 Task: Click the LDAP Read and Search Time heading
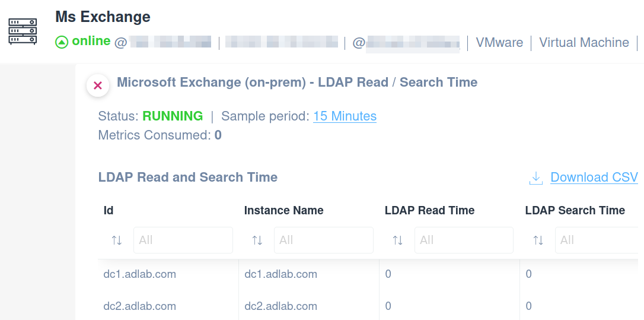pyautogui.click(x=188, y=178)
